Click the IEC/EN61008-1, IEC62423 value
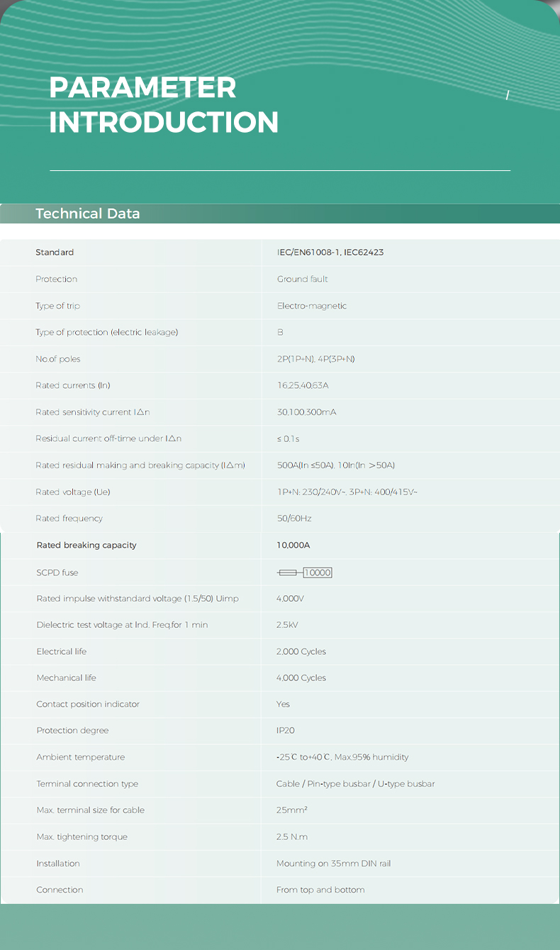560x950 pixels. click(330, 253)
